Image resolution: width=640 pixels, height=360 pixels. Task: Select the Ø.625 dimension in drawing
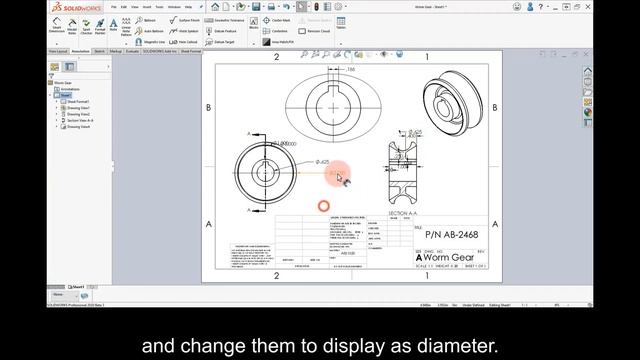pyautogui.click(x=322, y=162)
